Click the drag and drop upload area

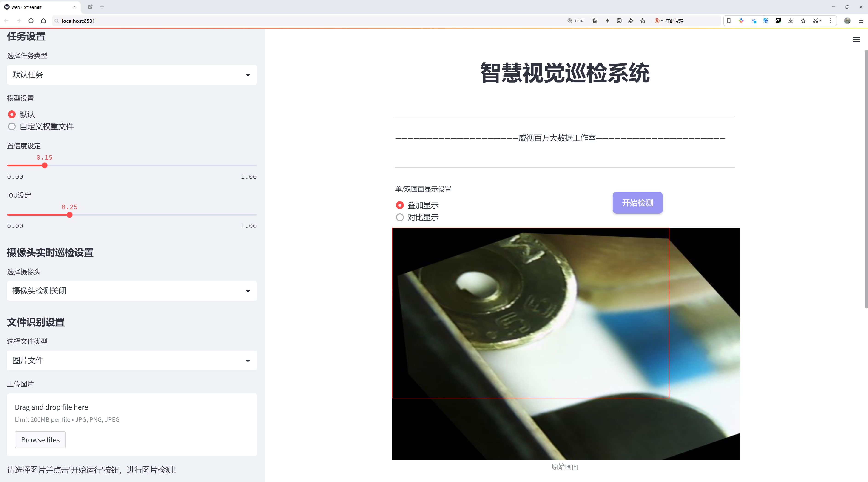click(x=132, y=425)
